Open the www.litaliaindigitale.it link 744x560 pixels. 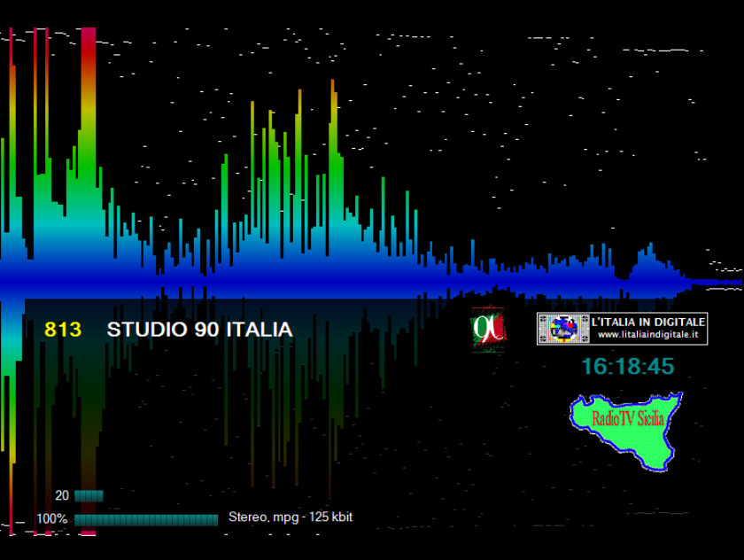point(647,335)
